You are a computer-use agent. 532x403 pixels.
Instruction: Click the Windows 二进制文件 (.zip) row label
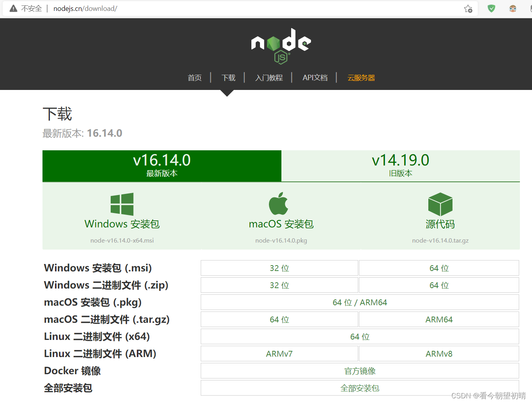click(106, 285)
